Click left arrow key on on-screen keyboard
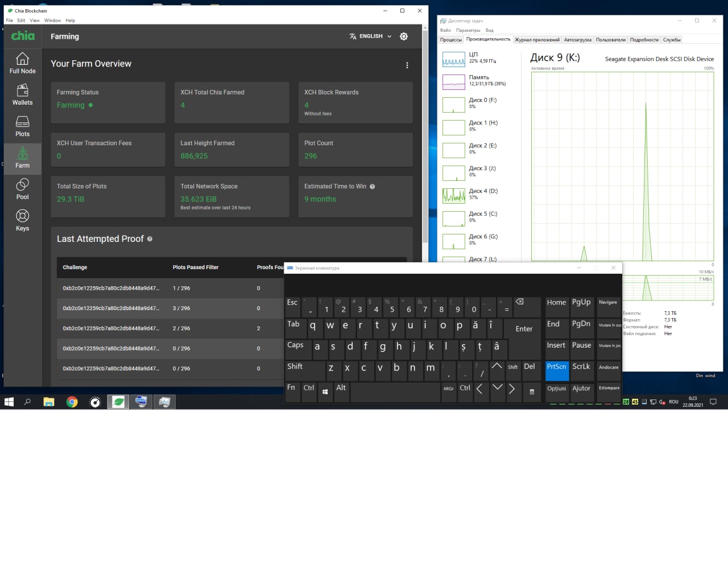 click(479, 392)
